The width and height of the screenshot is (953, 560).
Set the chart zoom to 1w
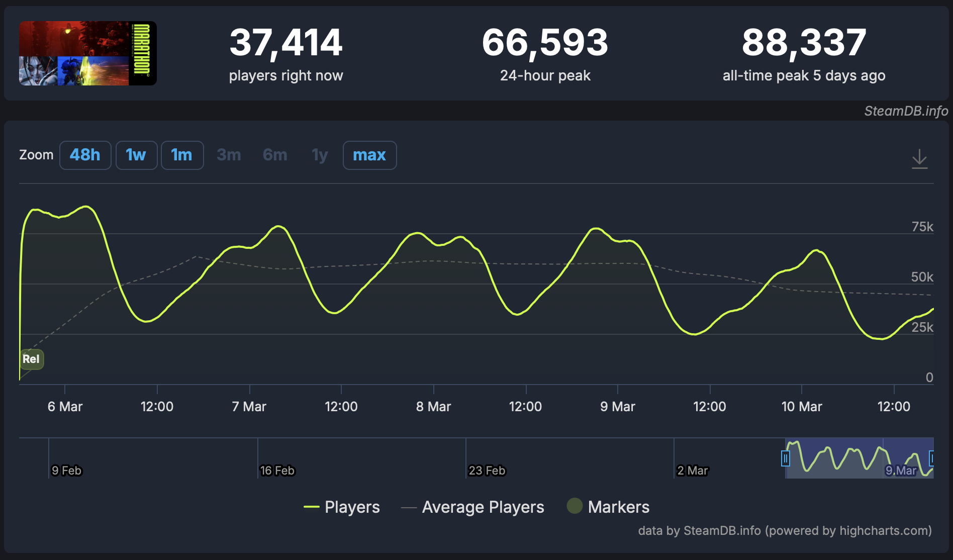click(x=136, y=155)
